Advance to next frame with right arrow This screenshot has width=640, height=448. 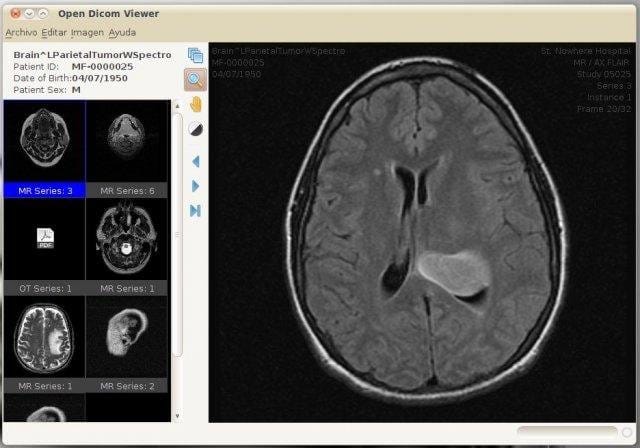coord(195,186)
